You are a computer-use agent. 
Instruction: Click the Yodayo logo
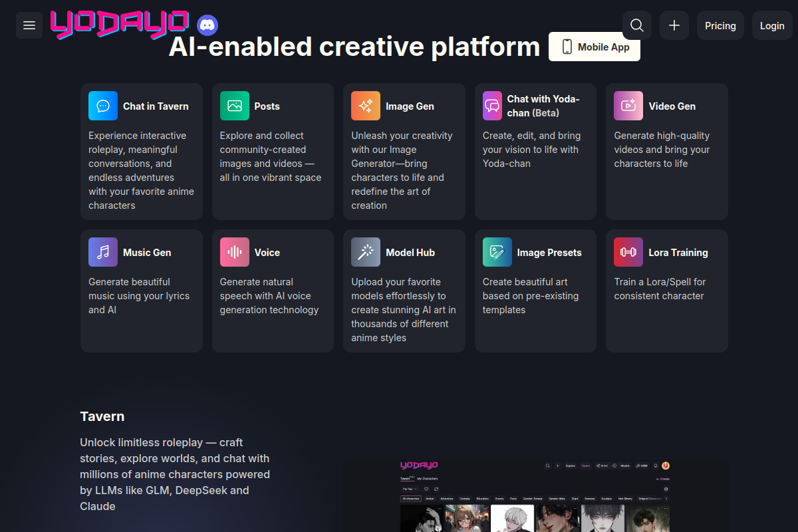point(120,25)
